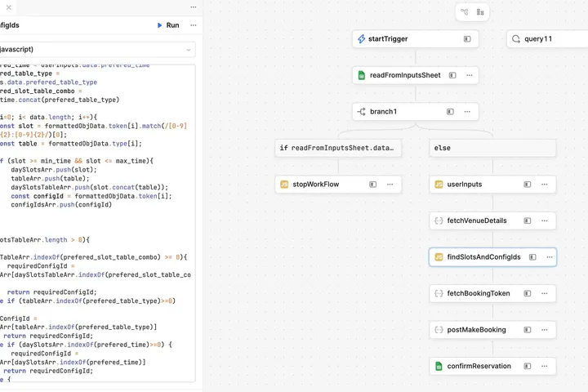588x392 pixels.
Task: Toggle the confirmReservation panel icon
Action: point(528,367)
